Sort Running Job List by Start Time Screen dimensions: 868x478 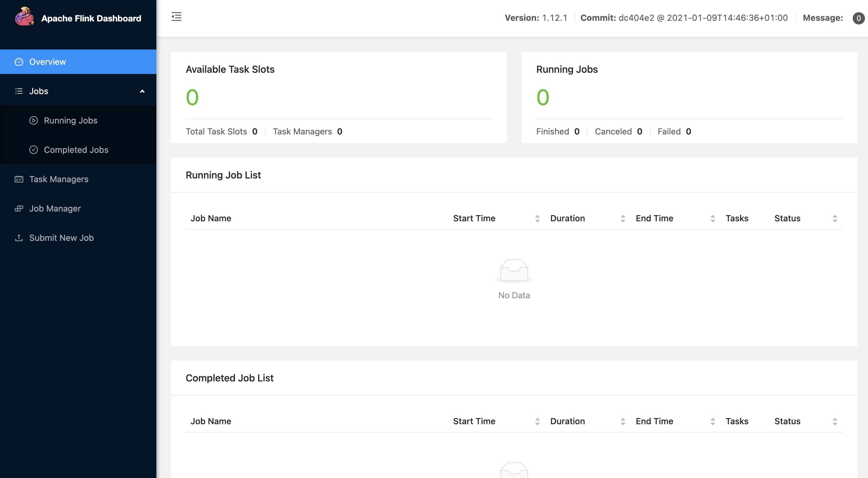537,219
